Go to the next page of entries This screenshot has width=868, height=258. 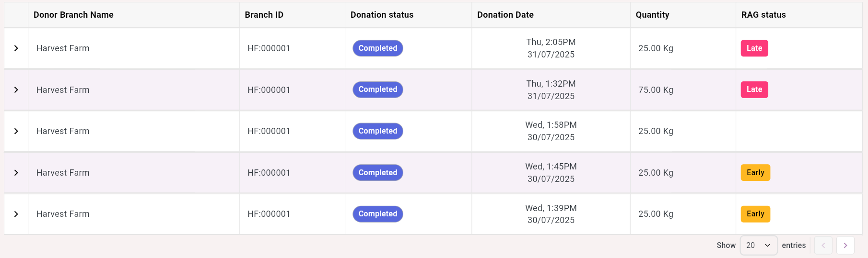click(845, 245)
